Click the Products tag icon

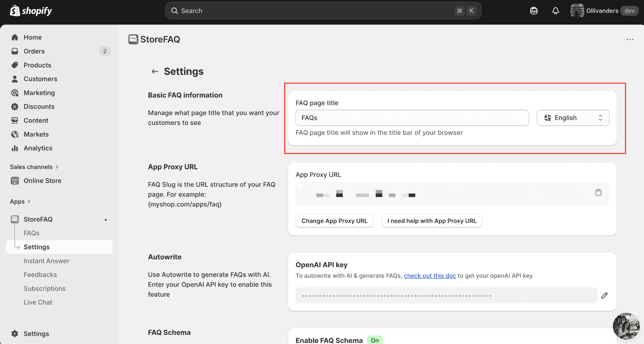(15, 65)
